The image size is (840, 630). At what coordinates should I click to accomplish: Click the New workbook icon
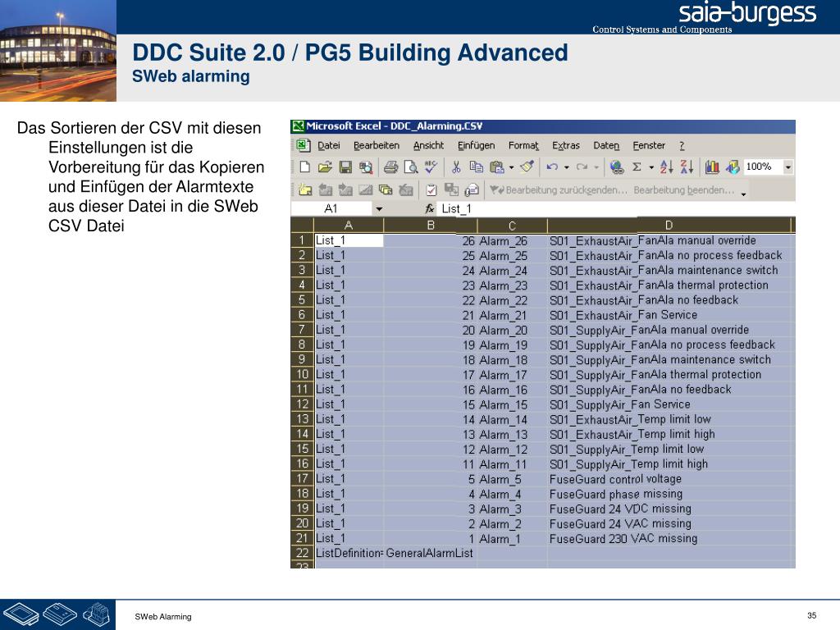point(304,167)
